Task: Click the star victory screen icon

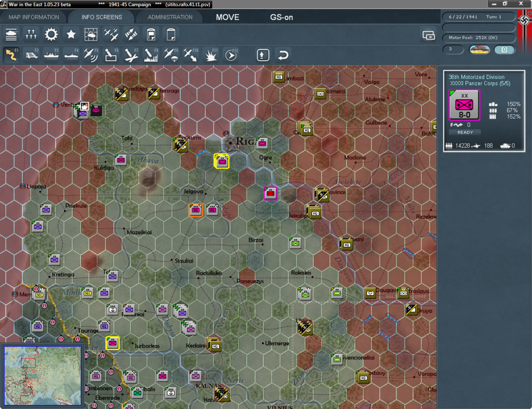Action: (71, 34)
